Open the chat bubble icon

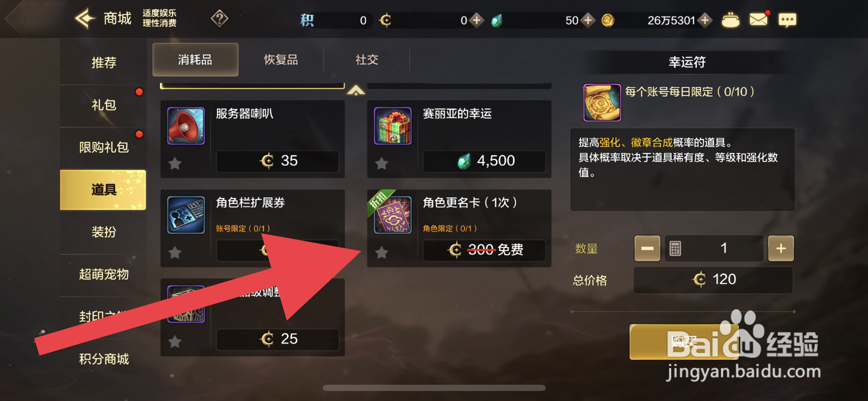click(x=787, y=20)
